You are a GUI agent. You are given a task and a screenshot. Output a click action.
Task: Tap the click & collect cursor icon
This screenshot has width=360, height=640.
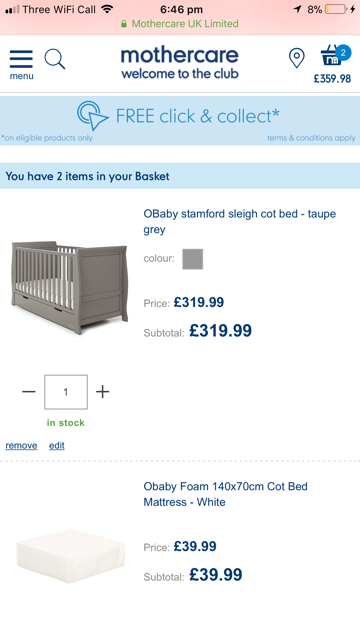pyautogui.click(x=93, y=116)
